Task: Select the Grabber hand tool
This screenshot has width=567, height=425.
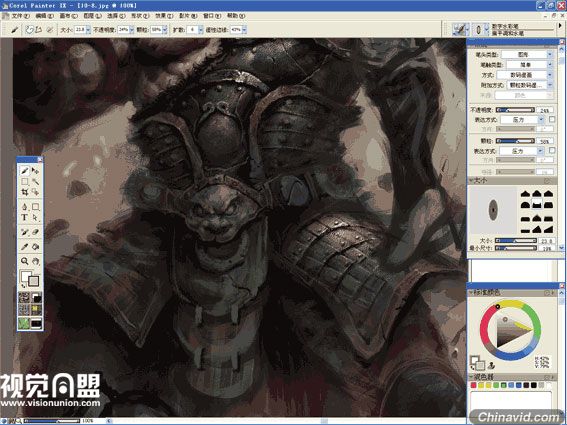Action: point(35,261)
